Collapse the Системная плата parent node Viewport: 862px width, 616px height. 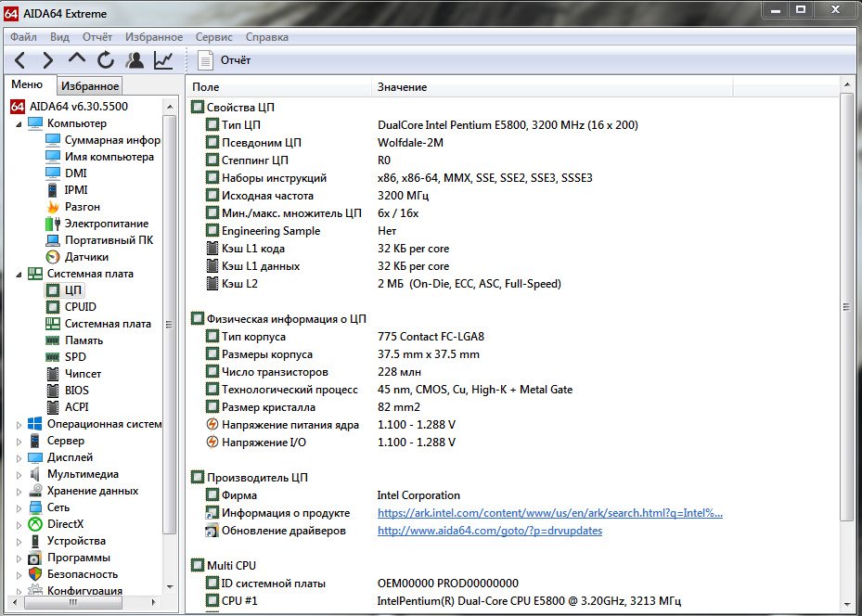[x=19, y=275]
